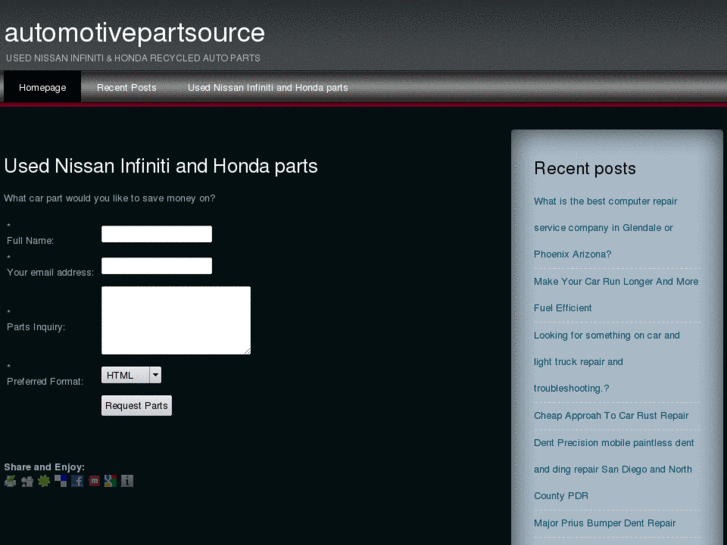Go to the Recent Posts tab
Image resolution: width=727 pixels, height=545 pixels.
click(x=127, y=87)
